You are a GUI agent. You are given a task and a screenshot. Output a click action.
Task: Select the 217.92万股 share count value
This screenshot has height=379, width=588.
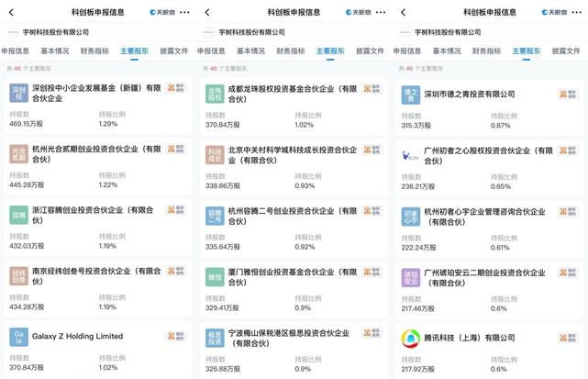pyautogui.click(x=417, y=369)
